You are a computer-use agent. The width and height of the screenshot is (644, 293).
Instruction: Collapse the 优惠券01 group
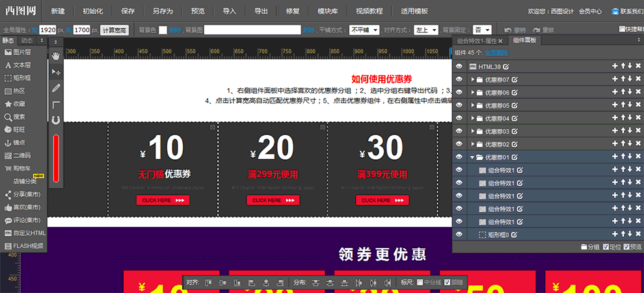[x=473, y=157]
